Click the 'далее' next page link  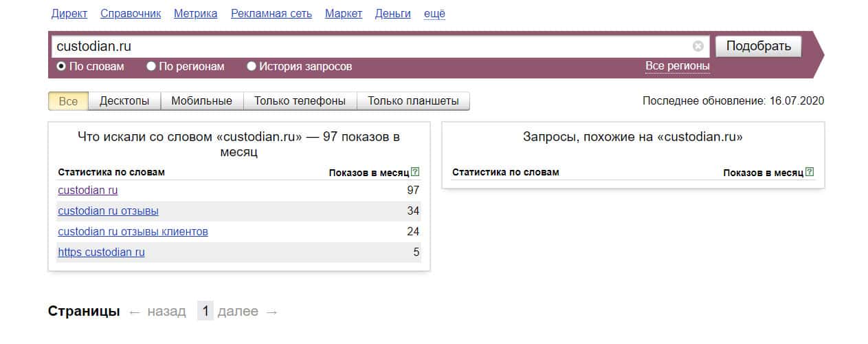click(x=238, y=312)
